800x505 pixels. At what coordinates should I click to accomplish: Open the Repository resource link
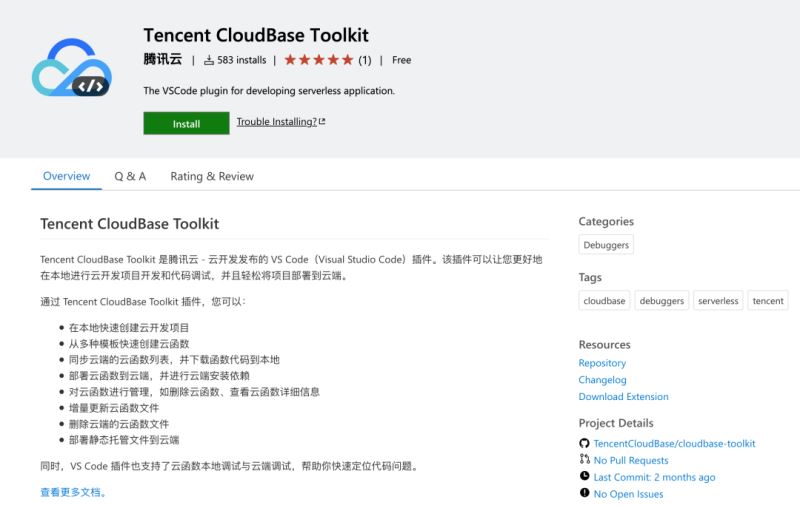[602, 363]
